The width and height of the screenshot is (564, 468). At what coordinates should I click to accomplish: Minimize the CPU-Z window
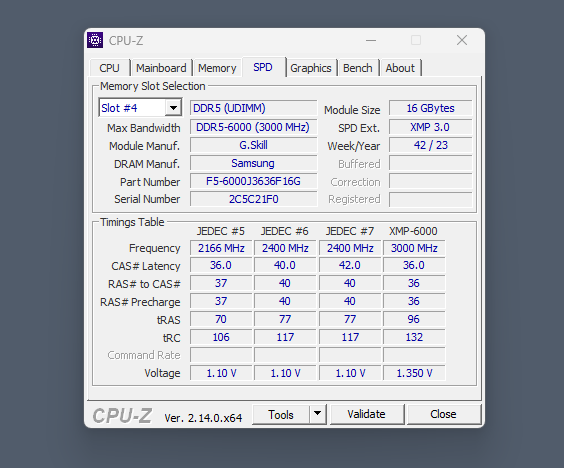(x=371, y=40)
